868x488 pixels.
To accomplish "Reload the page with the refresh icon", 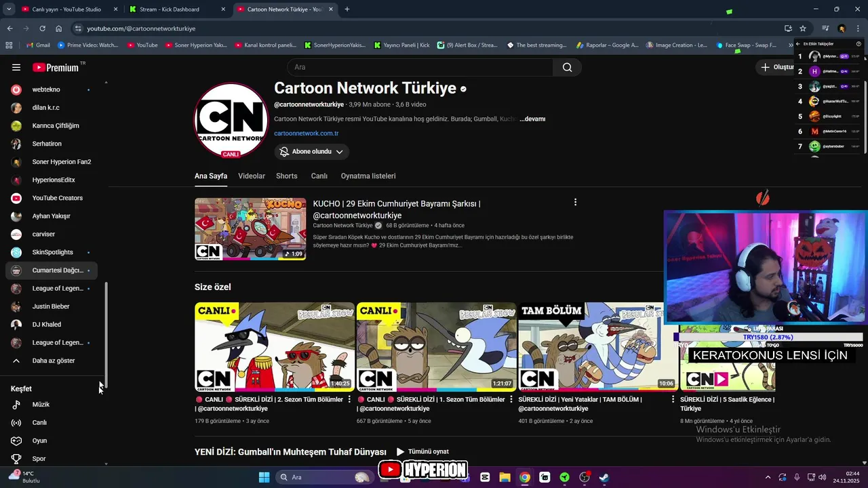I will [x=42, y=28].
